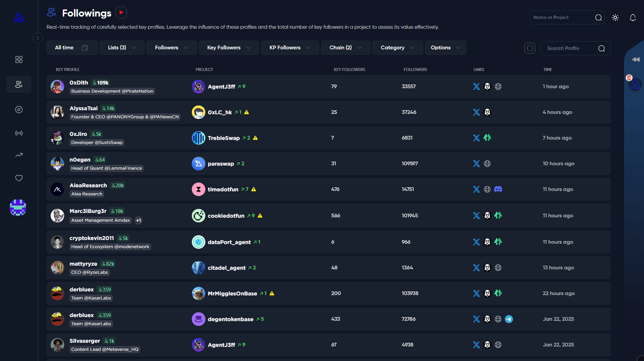Open the compass explore icon in sidebar
The image size is (644, 361).
19,110
